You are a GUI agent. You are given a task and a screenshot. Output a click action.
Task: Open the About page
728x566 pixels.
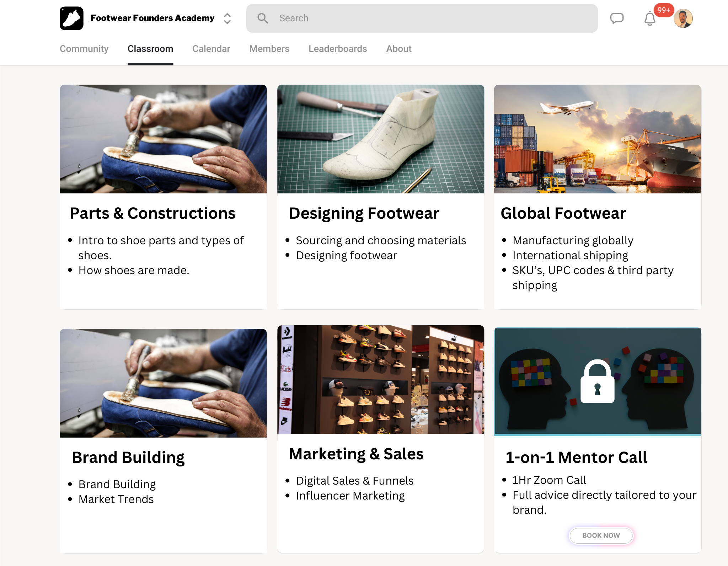click(x=398, y=49)
